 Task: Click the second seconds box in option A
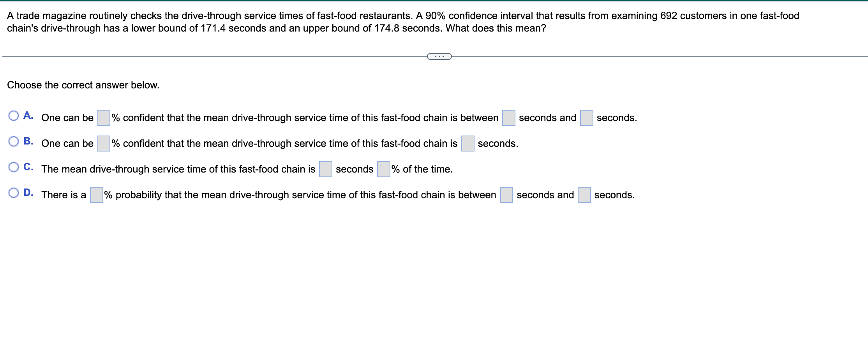pyautogui.click(x=586, y=117)
